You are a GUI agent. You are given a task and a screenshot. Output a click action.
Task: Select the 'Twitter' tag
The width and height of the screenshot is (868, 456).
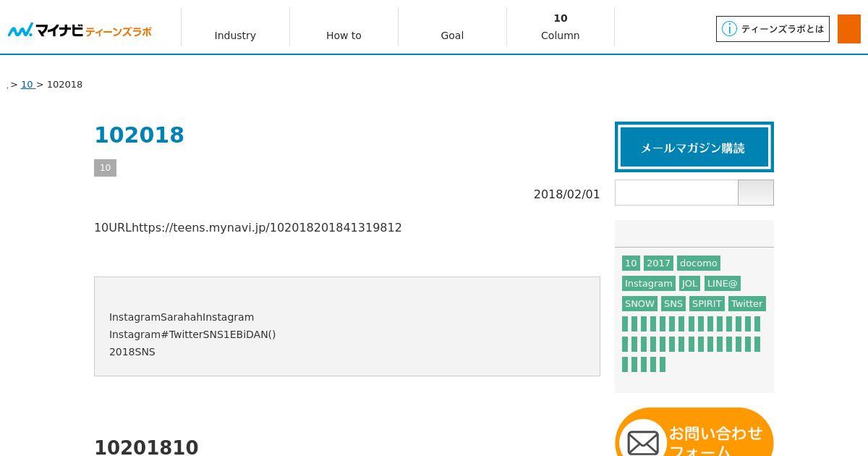[746, 304]
